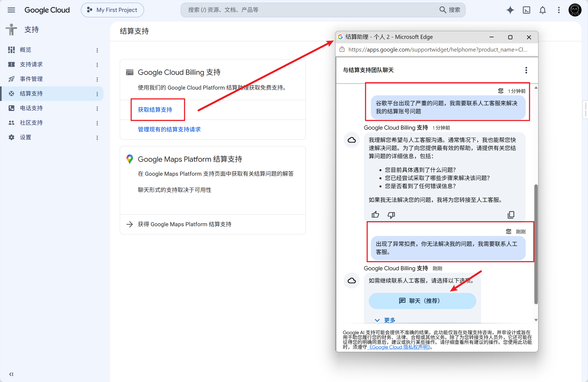Click the 获取结算支持 link
Viewport: 588px width, 382px height.
[155, 110]
